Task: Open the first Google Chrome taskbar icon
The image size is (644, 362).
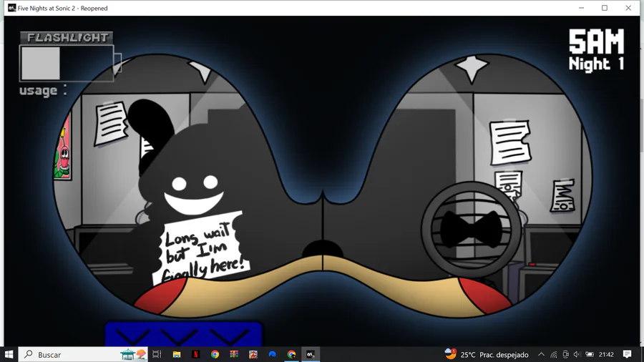Action: coord(215,354)
